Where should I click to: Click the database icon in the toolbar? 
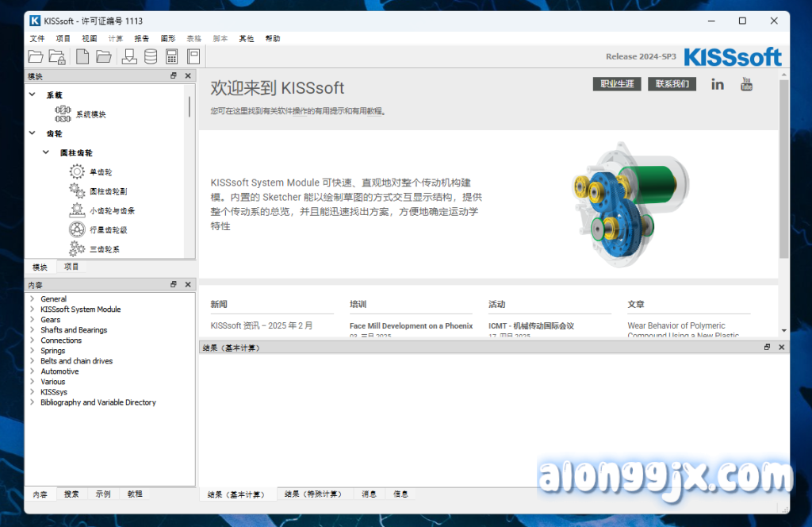click(151, 56)
